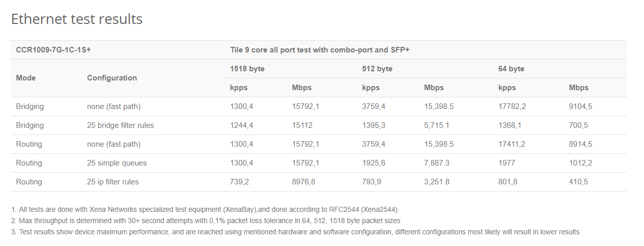Click footnote three about device maximum performance
644x246 pixels.
click(x=295, y=232)
